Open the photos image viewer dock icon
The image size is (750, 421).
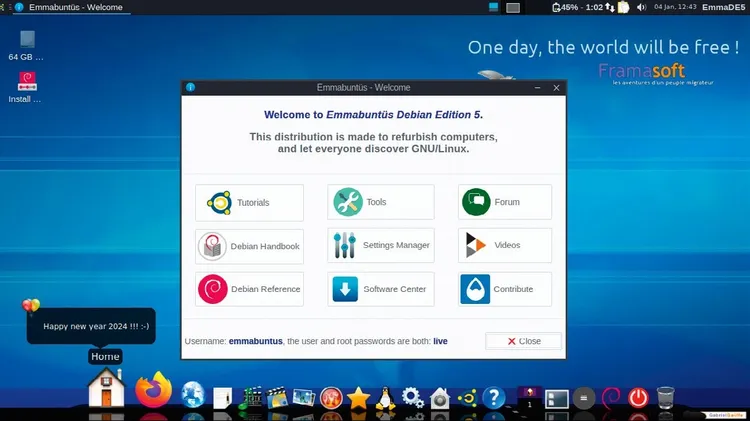(x=304, y=398)
